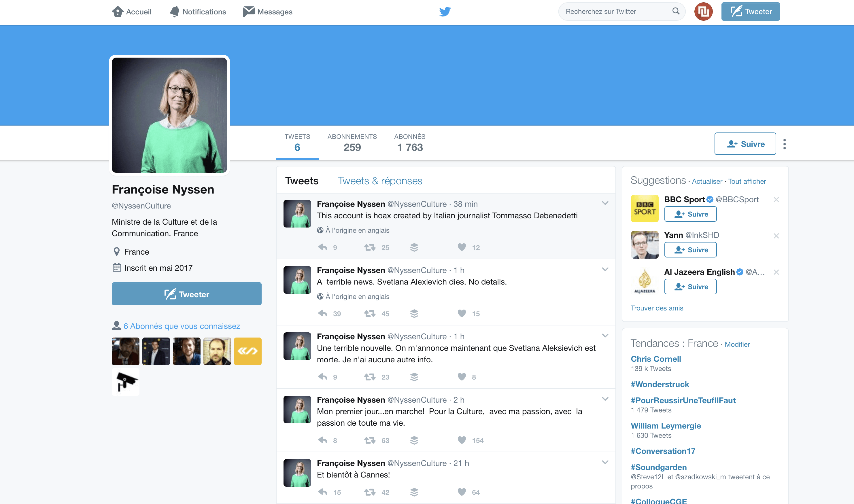Reply to the 38 min hoax tweet
The image size is (854, 504).
(323, 247)
